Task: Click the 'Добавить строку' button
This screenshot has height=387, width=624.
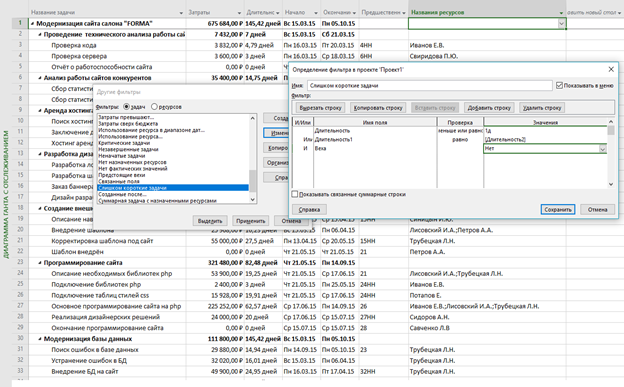Action: [489, 108]
